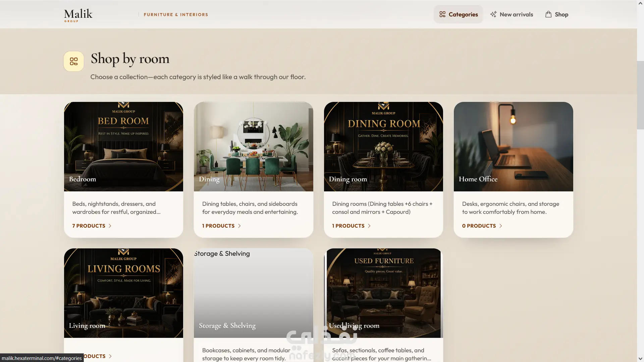Click the page vertical scrollbar thumb
644x362 pixels.
(x=640, y=95)
